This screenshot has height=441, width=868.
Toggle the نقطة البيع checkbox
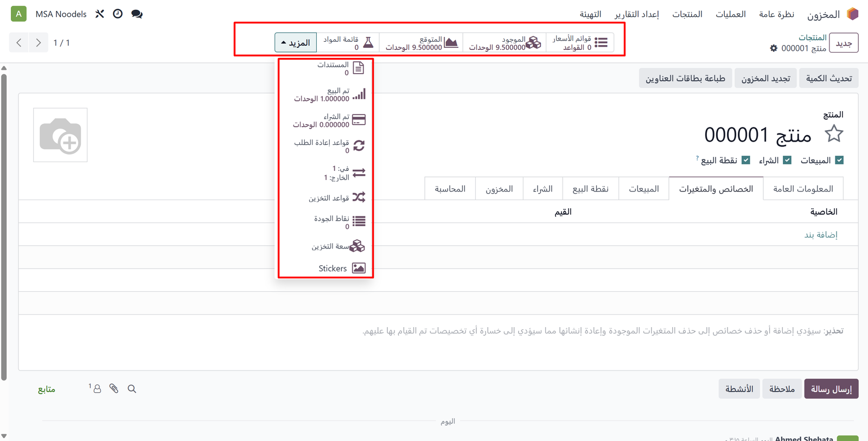tap(746, 160)
